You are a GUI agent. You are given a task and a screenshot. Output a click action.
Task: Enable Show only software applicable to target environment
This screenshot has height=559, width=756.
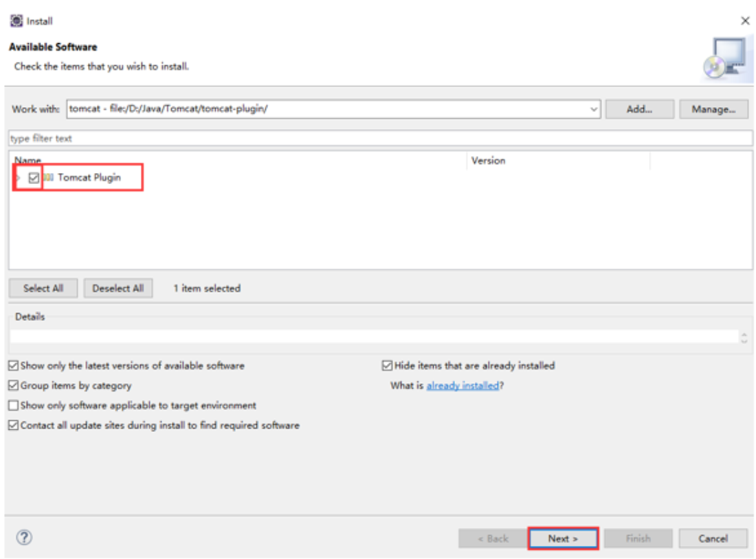tap(14, 405)
